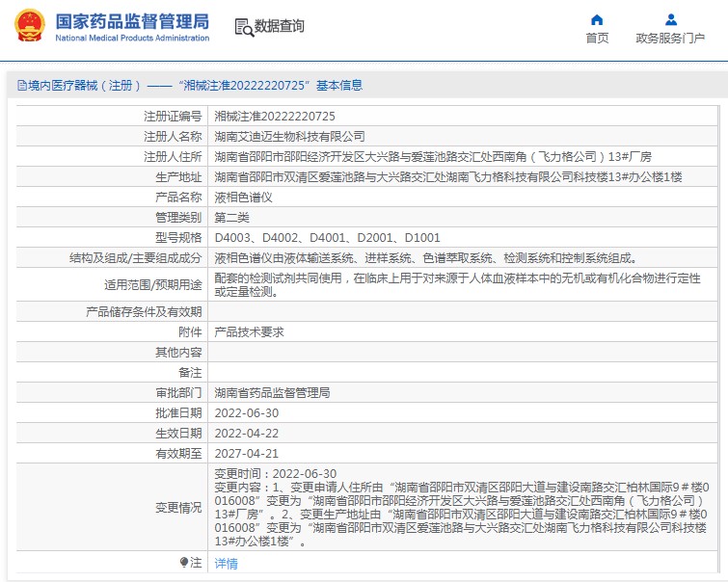This screenshot has width=728, height=582.
Task: Click the 有效期至 row label
Action: point(178,454)
